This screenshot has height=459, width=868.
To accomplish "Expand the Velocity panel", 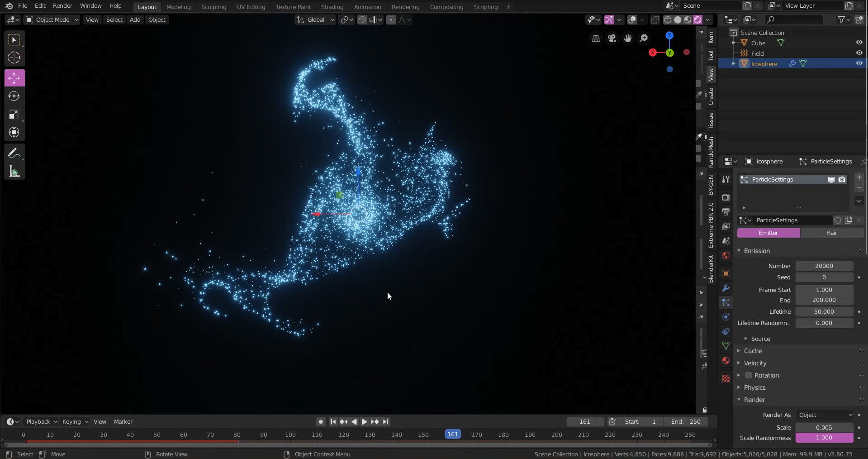I will pyautogui.click(x=755, y=363).
